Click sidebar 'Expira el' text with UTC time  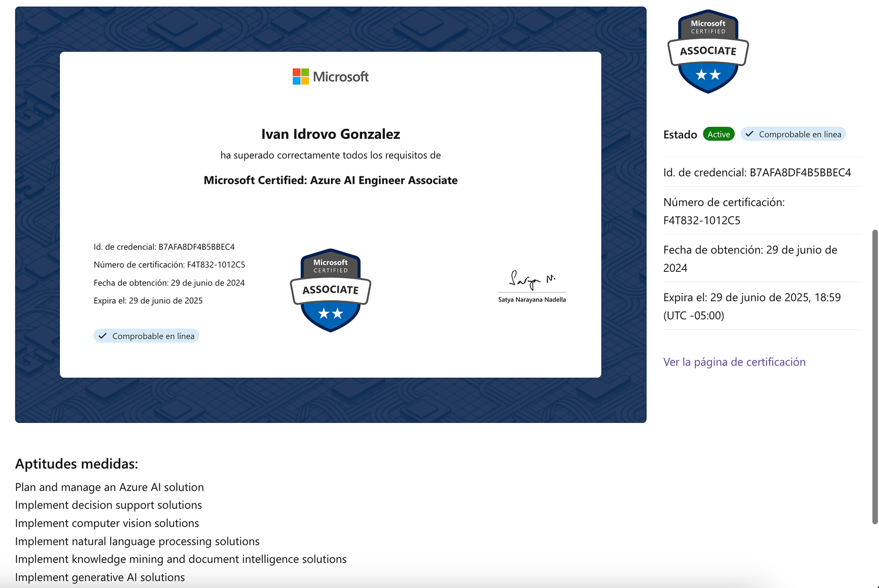(752, 306)
